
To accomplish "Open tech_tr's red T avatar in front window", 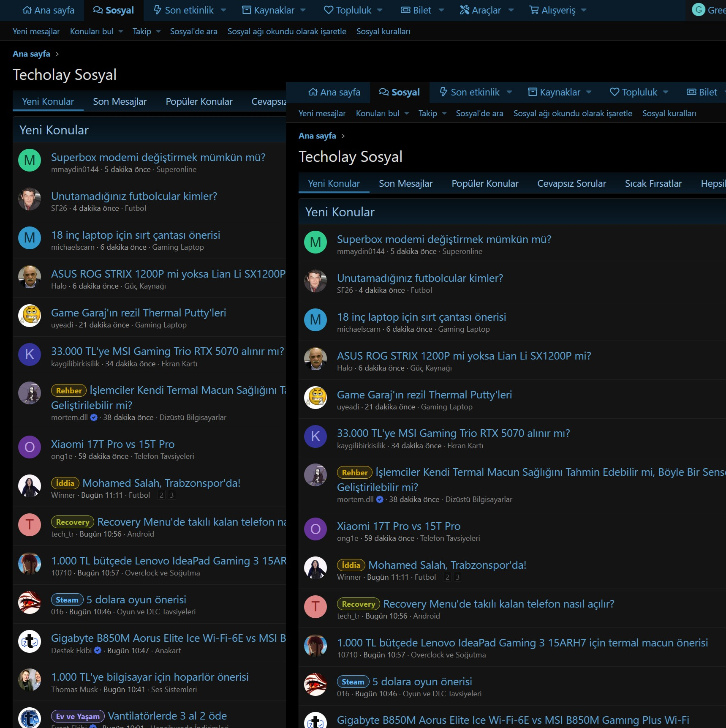I will [315, 607].
